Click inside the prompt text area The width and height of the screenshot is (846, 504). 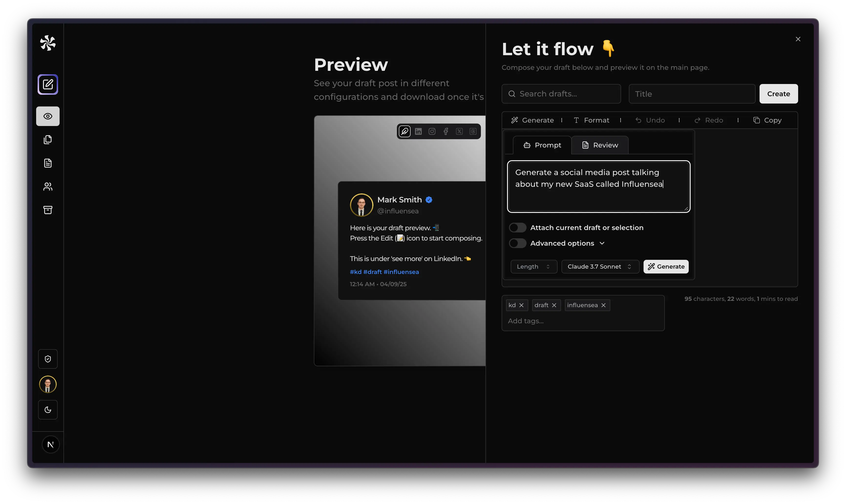(x=598, y=187)
